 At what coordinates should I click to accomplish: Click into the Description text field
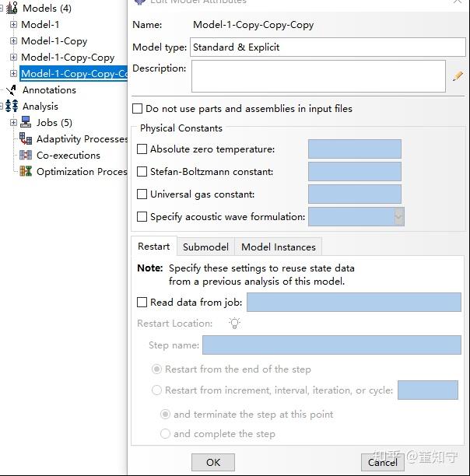click(x=318, y=76)
